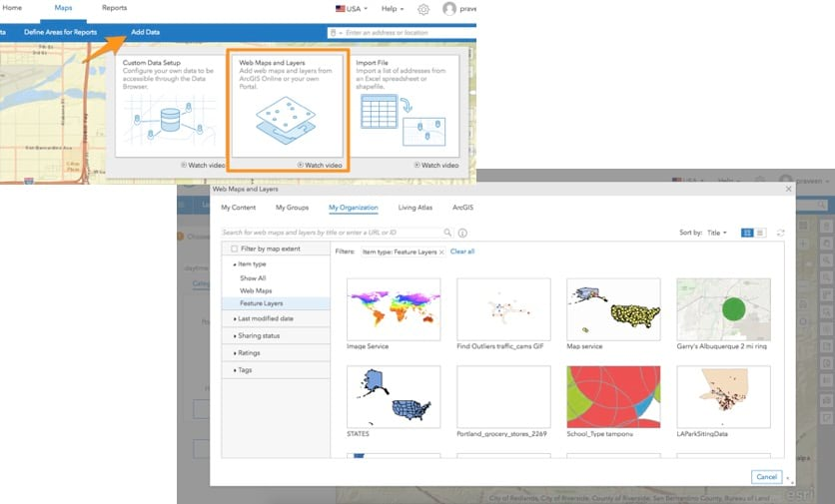Open the Map service thumbnail

point(613,309)
